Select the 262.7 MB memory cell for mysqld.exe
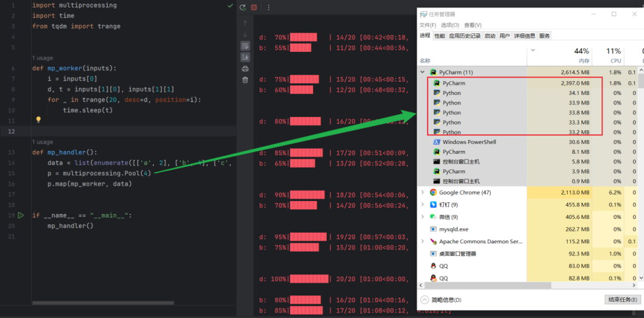The height and width of the screenshot is (318, 644). tap(559, 229)
